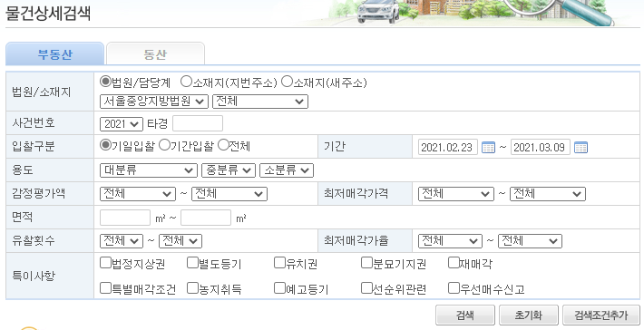Viewport: 644px width, 330px height.
Task: Open the 최저매각가율 maximum dropdown
Action: click(530, 241)
